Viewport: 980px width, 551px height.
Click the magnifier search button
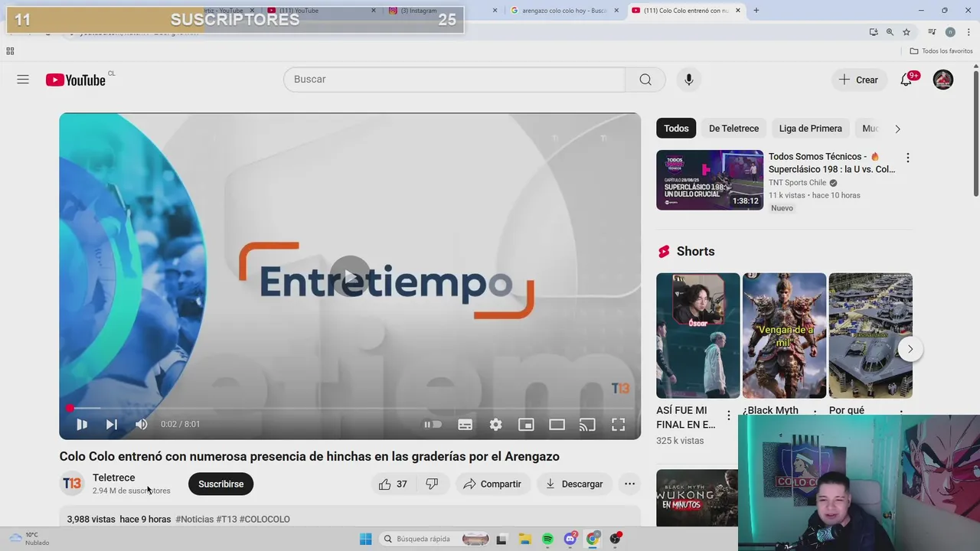pos(645,80)
